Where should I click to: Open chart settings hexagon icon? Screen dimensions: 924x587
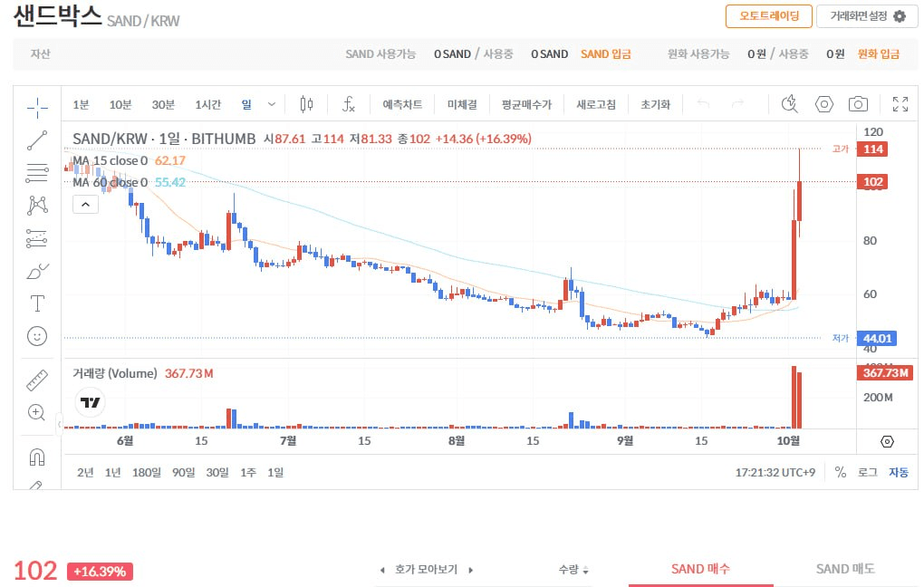coord(823,104)
